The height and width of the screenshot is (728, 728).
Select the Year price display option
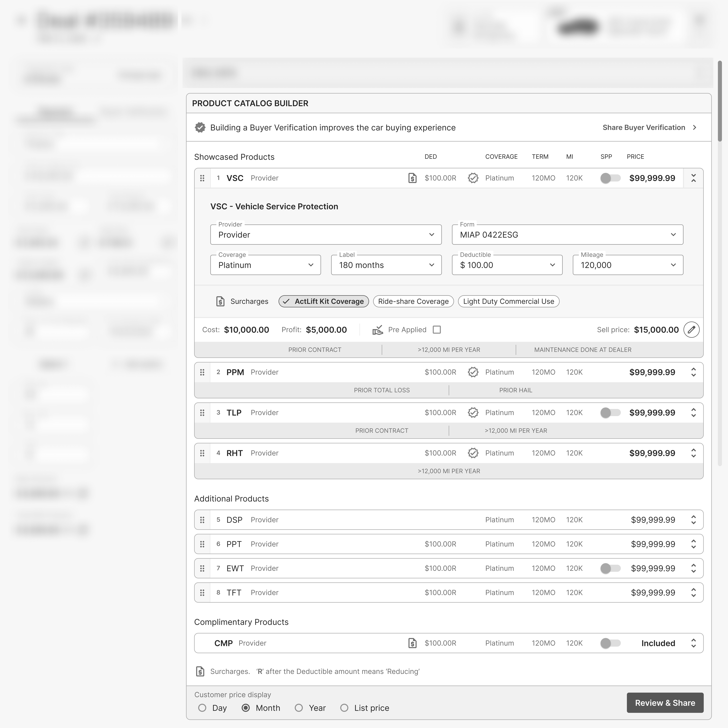(299, 708)
